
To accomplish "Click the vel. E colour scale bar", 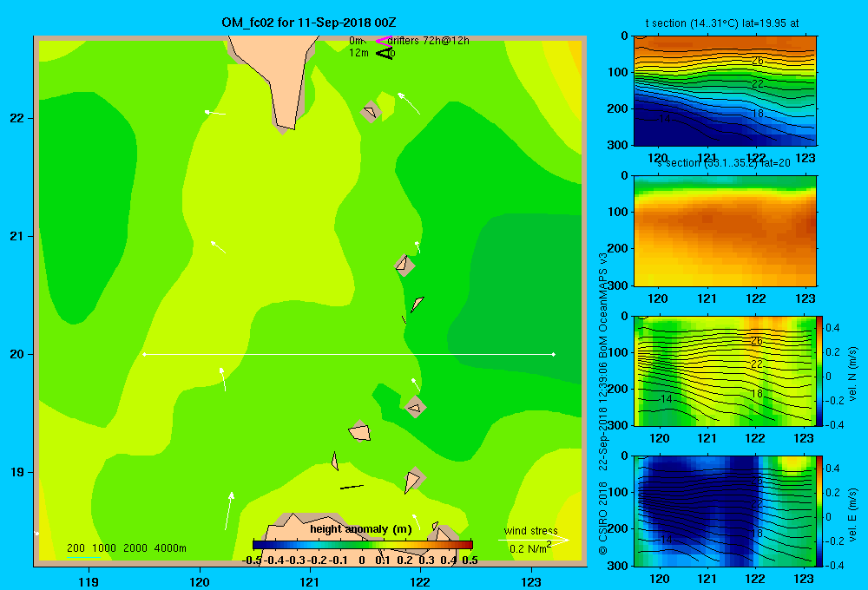I will click(820, 511).
